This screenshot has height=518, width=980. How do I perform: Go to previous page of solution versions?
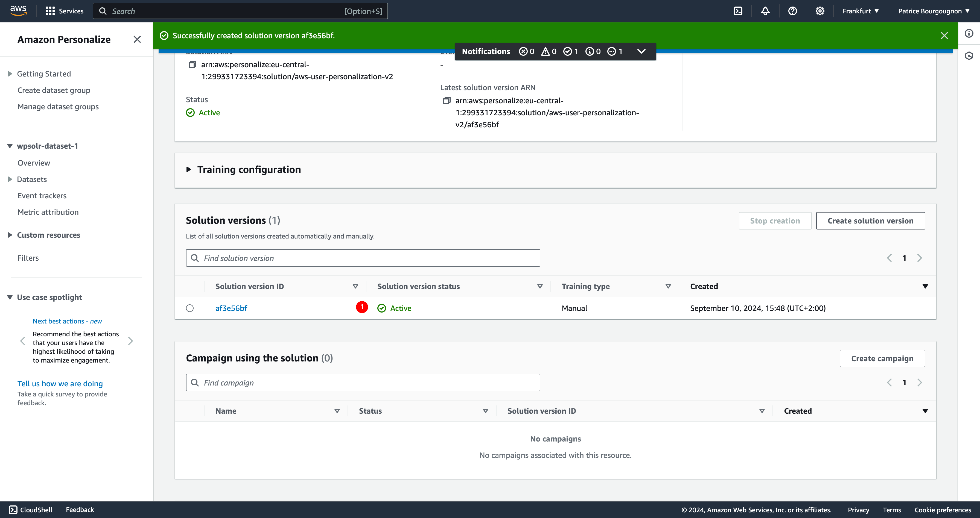[889, 258]
